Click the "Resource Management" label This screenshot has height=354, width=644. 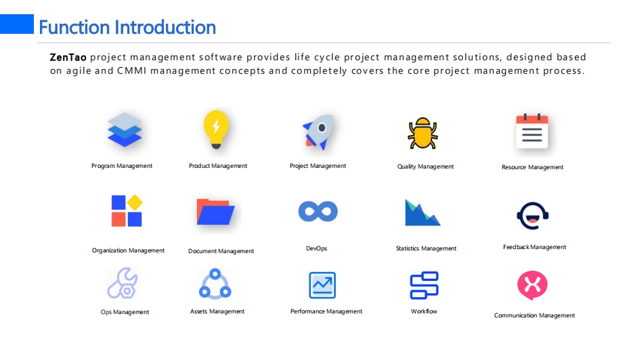coord(533,167)
